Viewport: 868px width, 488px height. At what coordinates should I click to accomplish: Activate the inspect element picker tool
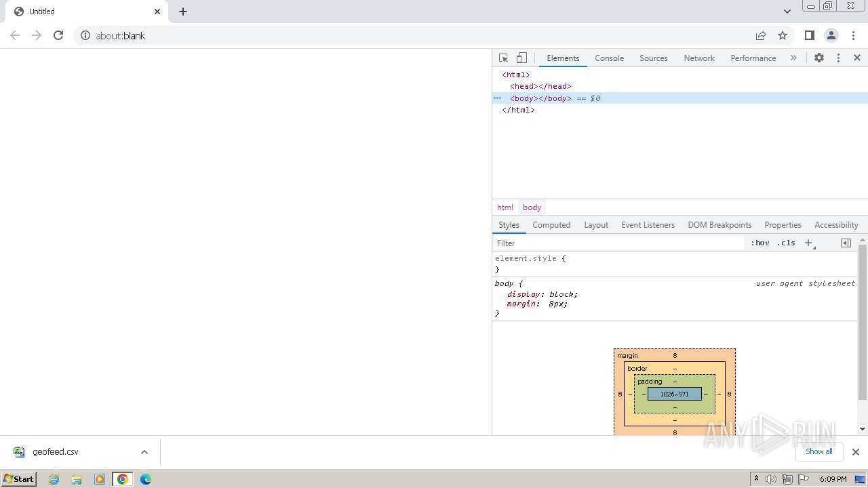pyautogui.click(x=503, y=58)
